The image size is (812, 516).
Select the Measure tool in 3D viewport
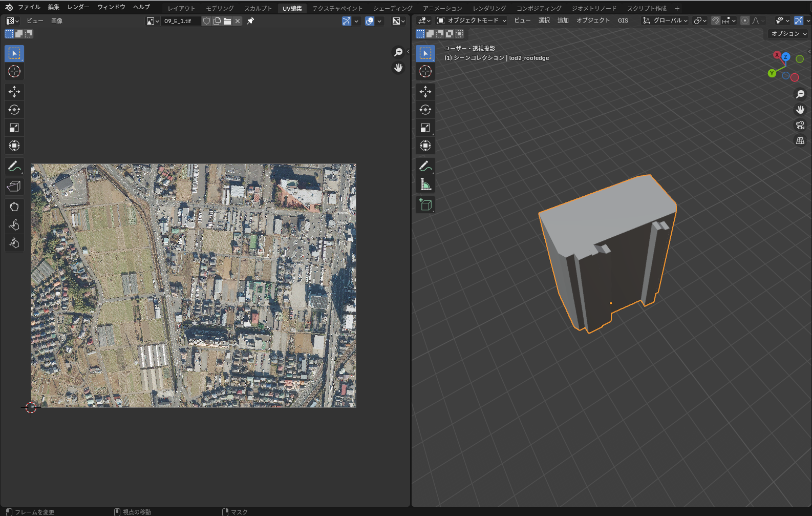click(425, 184)
